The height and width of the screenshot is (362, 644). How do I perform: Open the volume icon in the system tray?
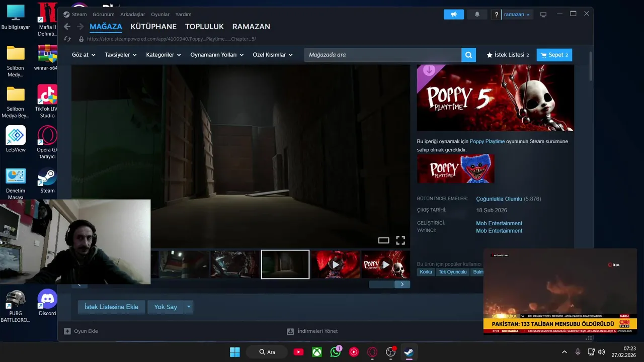pos(601,352)
